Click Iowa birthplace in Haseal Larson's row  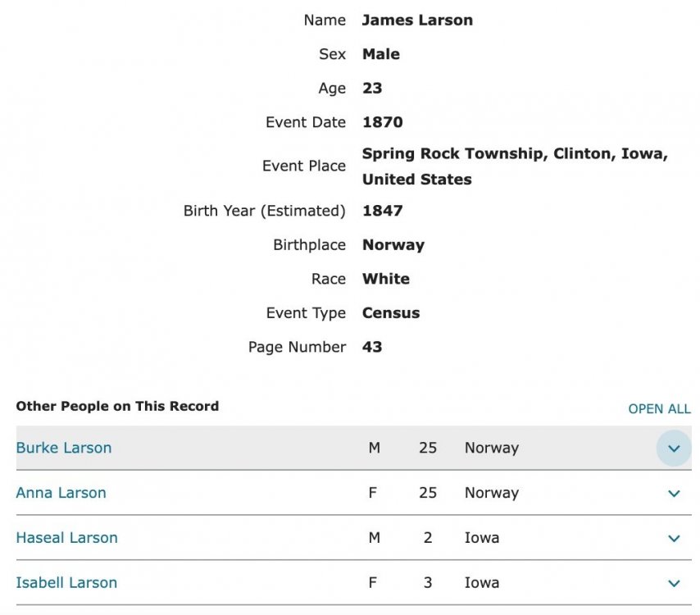tap(482, 537)
